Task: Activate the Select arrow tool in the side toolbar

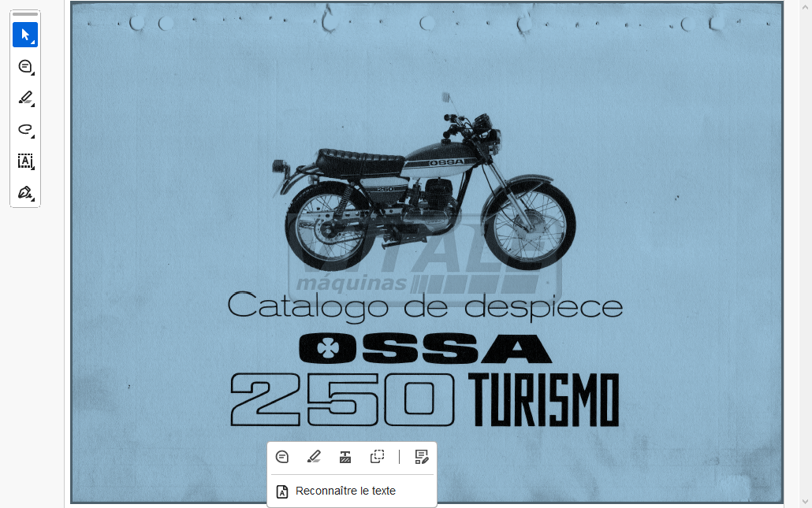Action: tap(25, 35)
